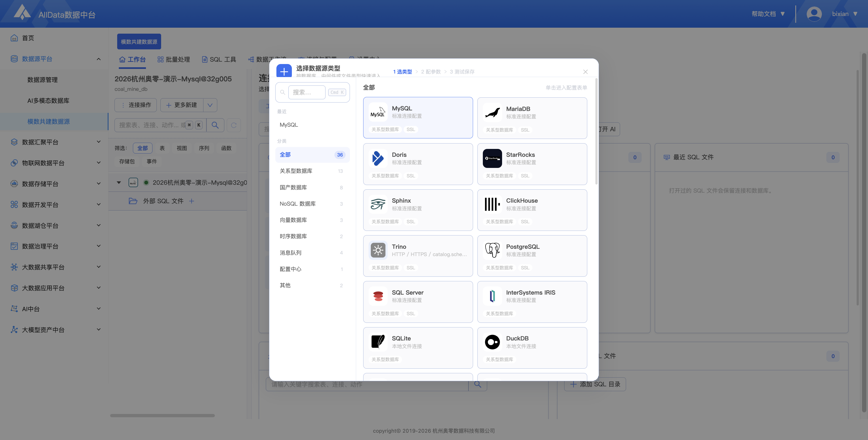Screen dimensions: 868x440
Task: Click the AllData logo icon
Action: pos(22,12)
